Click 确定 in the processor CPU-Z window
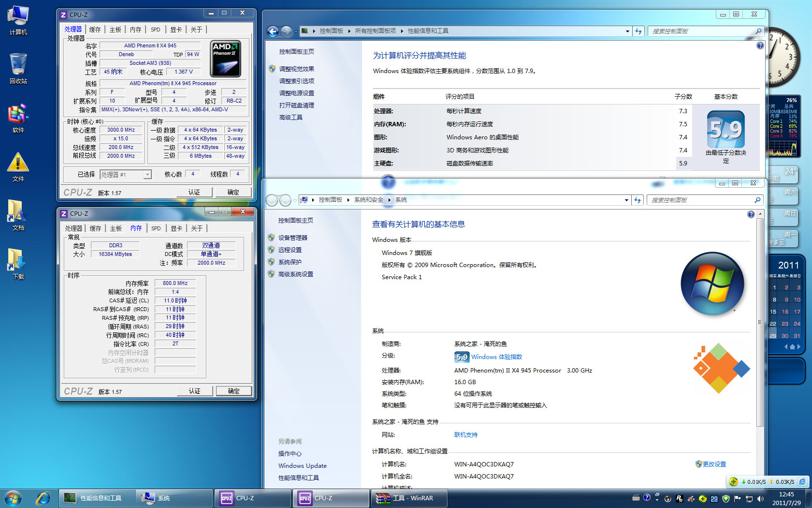The height and width of the screenshot is (508, 812). (x=233, y=192)
